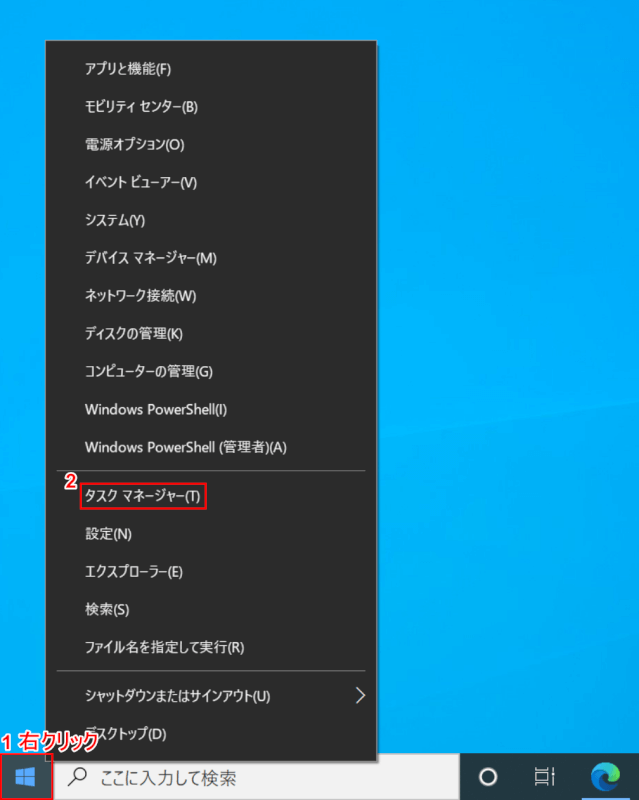Expand シャットダウンまたはサインアウト(U) submenu
The width and height of the screenshot is (639, 800).
point(211,695)
